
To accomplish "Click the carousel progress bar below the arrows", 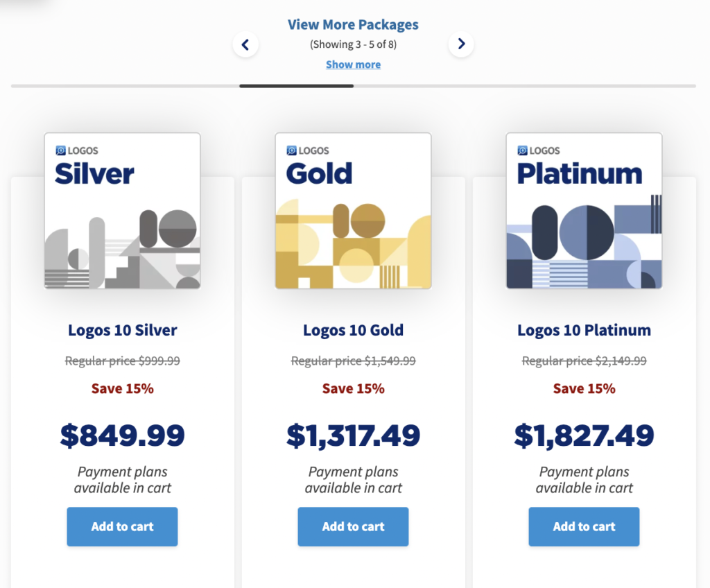I will pyautogui.click(x=296, y=87).
